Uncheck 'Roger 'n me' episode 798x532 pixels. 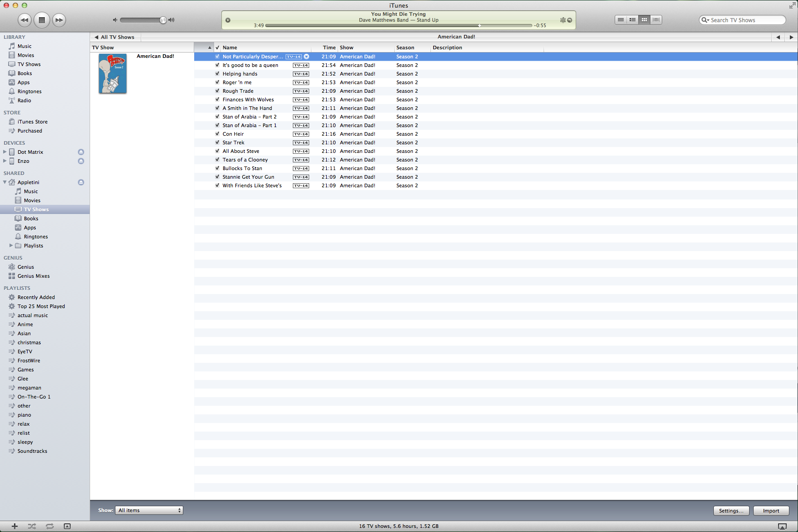(217, 82)
